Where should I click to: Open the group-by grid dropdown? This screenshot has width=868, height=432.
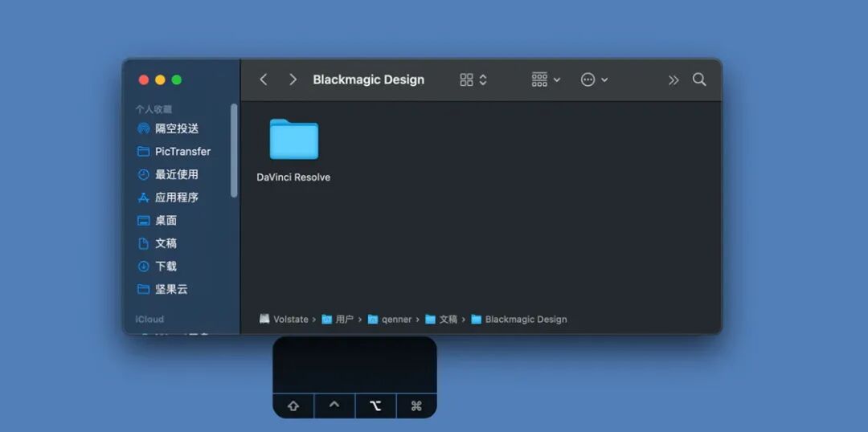tap(546, 79)
